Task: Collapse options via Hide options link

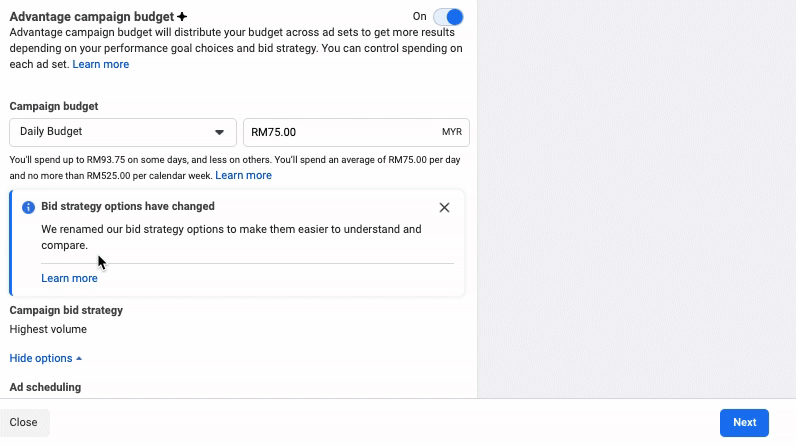Action: 41,358
